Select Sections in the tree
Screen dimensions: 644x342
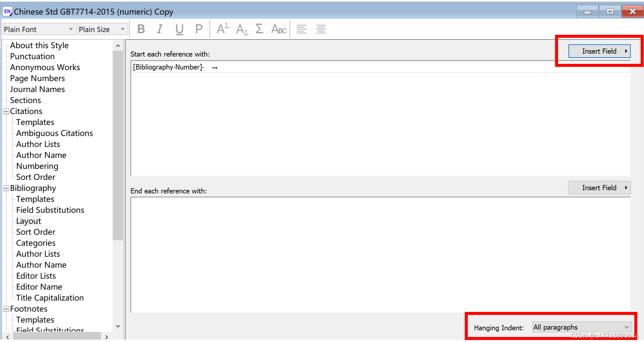point(25,100)
